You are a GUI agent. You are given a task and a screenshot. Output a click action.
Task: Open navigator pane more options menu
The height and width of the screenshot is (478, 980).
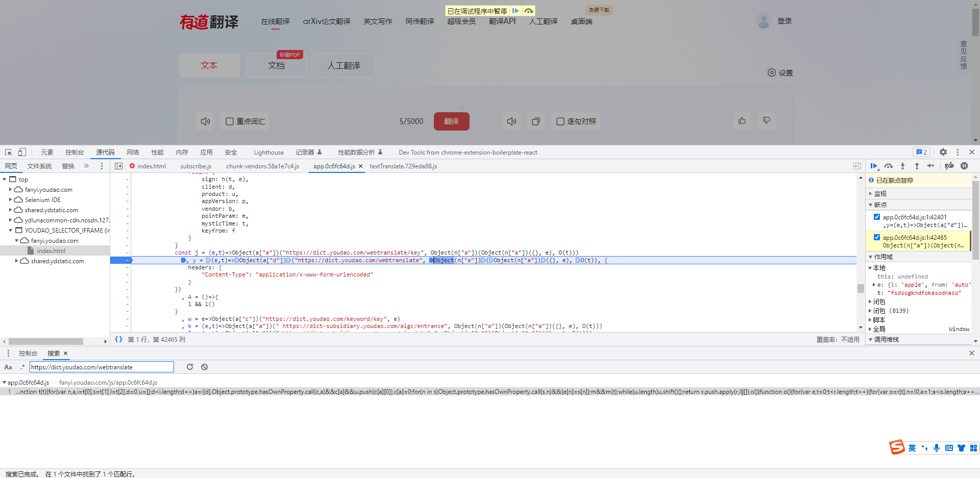pos(102,166)
